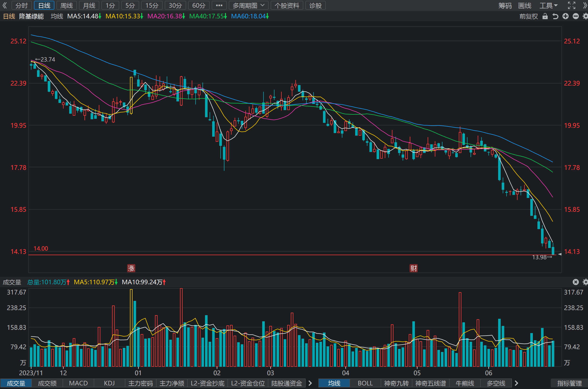Select 多空线 indicator tab
This screenshot has height=389, width=588.
click(496, 383)
